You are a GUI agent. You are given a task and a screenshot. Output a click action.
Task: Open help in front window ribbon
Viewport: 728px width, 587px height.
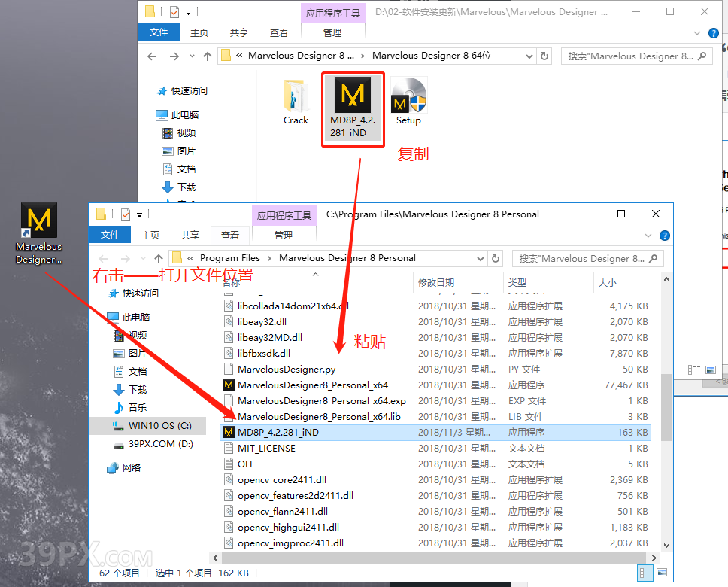(665, 236)
